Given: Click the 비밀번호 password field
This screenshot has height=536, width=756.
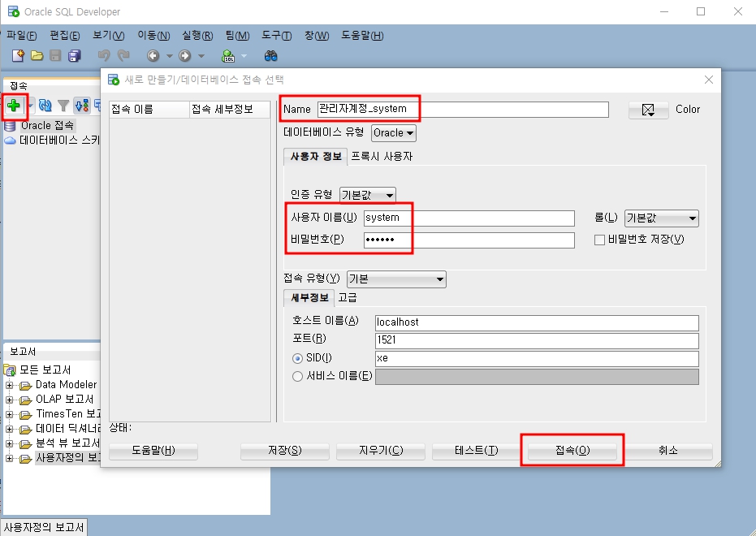Looking at the screenshot, I should tap(469, 240).
